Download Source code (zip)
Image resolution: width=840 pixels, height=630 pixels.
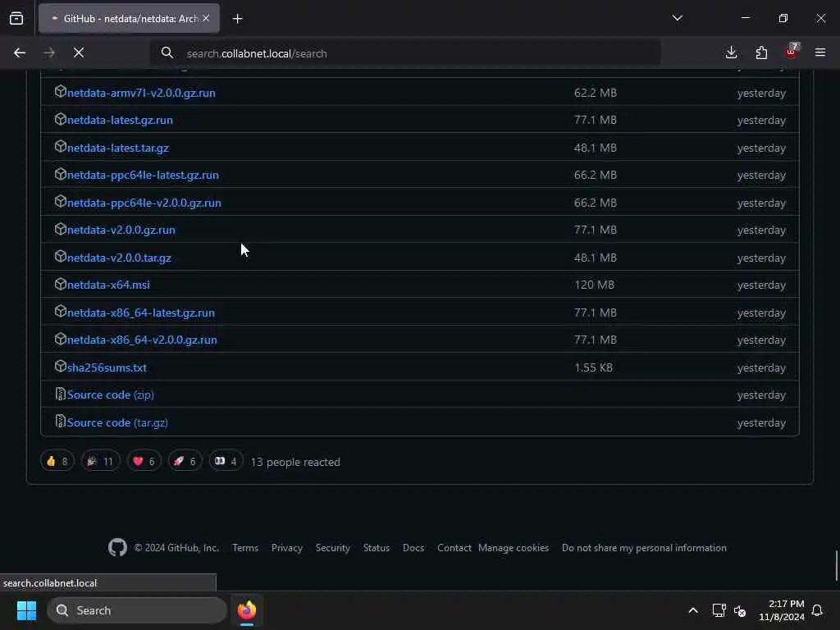coord(111,395)
